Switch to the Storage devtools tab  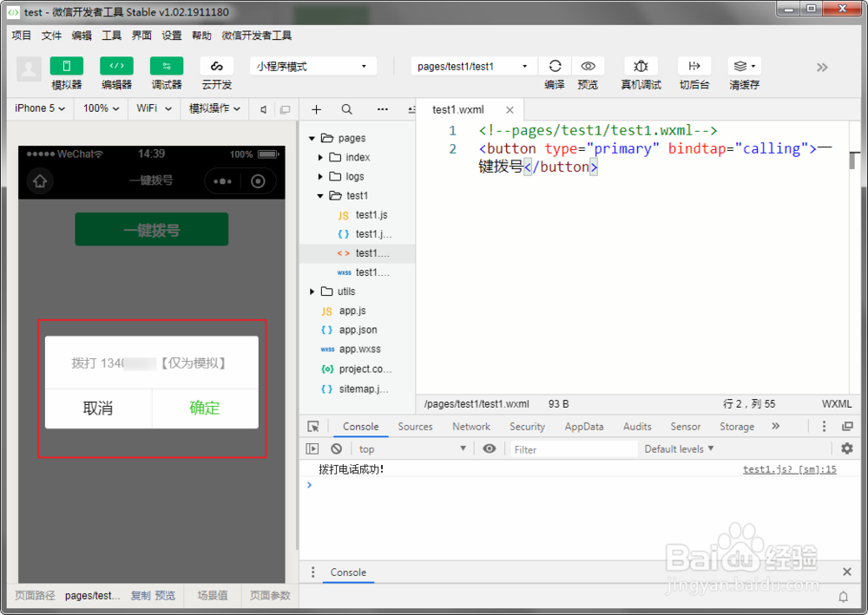point(737,427)
